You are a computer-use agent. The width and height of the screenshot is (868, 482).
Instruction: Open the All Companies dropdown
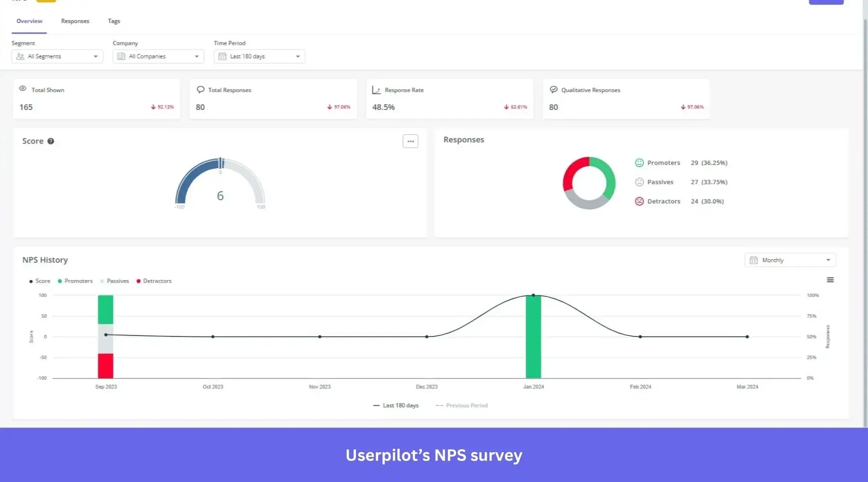click(x=158, y=56)
